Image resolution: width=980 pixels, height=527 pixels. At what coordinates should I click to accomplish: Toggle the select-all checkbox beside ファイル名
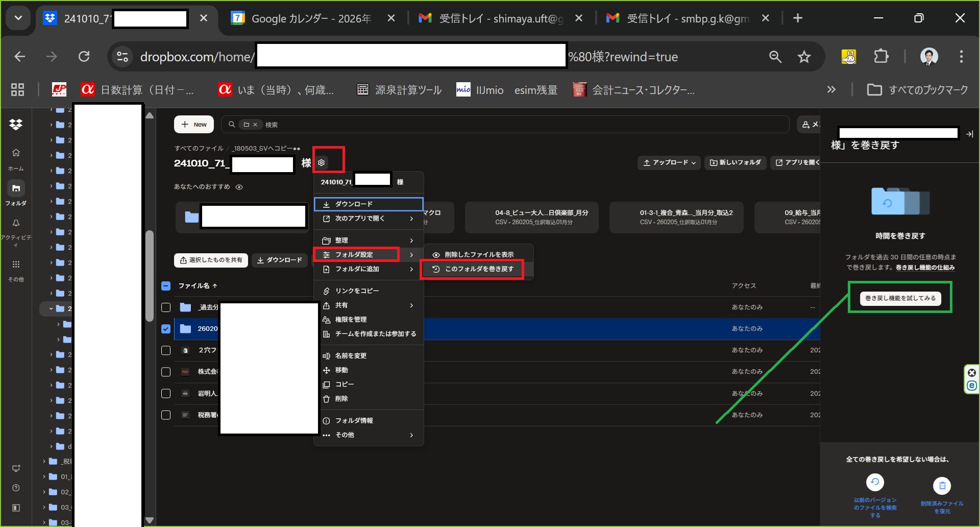(x=166, y=286)
